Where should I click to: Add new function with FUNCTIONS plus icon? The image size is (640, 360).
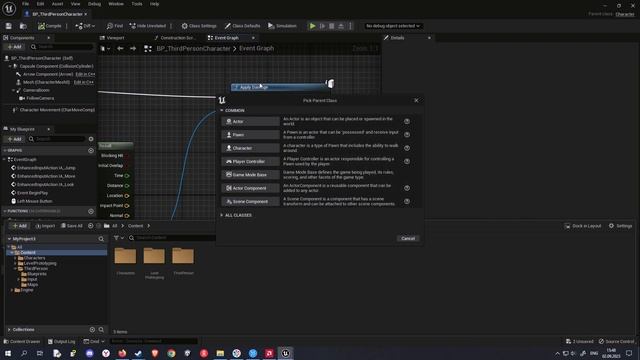[x=91, y=211]
